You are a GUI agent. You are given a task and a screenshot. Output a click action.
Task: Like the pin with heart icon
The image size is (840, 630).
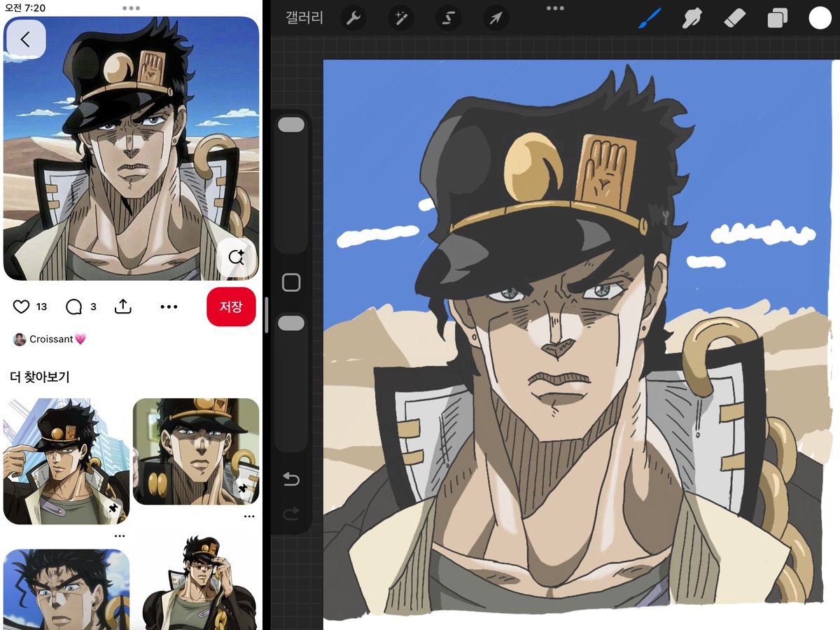point(22,307)
